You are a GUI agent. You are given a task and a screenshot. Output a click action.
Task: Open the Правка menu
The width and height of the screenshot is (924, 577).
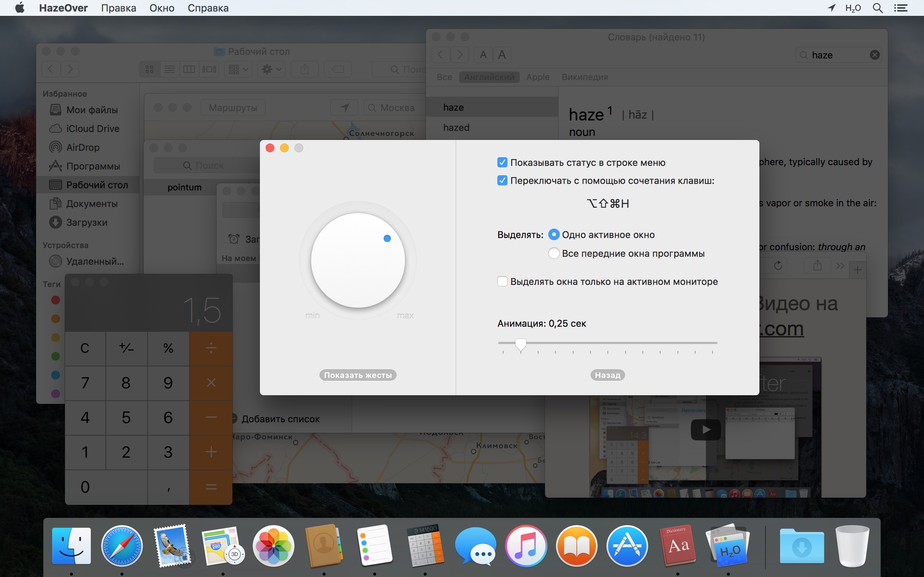(118, 8)
